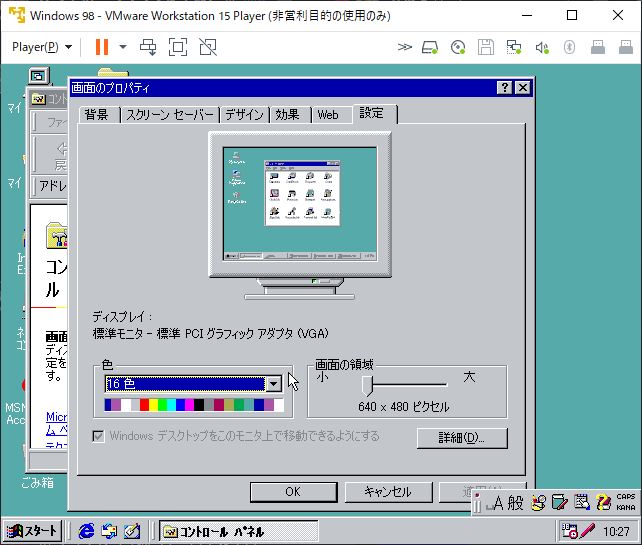Click the help question mark button in dialog
The width and height of the screenshot is (642, 545).
pyautogui.click(x=504, y=88)
